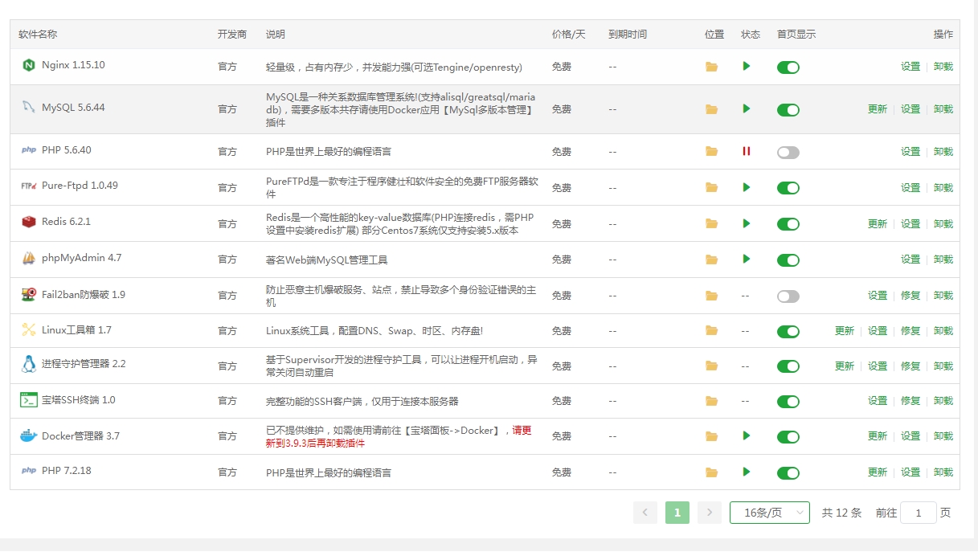This screenshot has height=560, width=978.
Task: Click 更新 for Linux工具箱 1.7
Action: (845, 331)
